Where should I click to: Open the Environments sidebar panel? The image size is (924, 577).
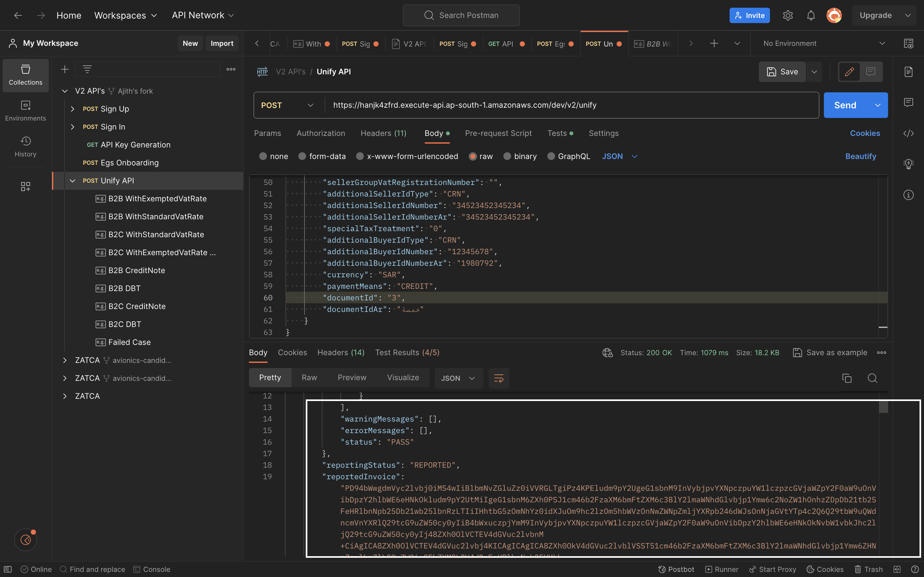point(25,111)
